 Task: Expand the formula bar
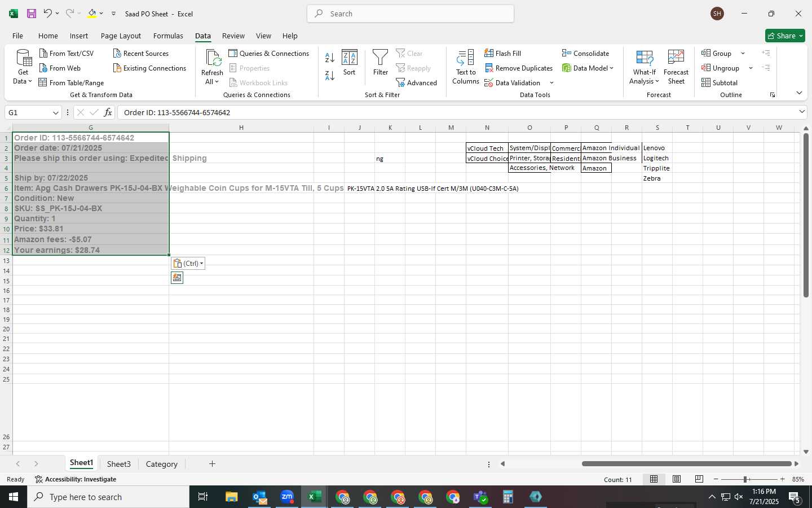[802, 112]
